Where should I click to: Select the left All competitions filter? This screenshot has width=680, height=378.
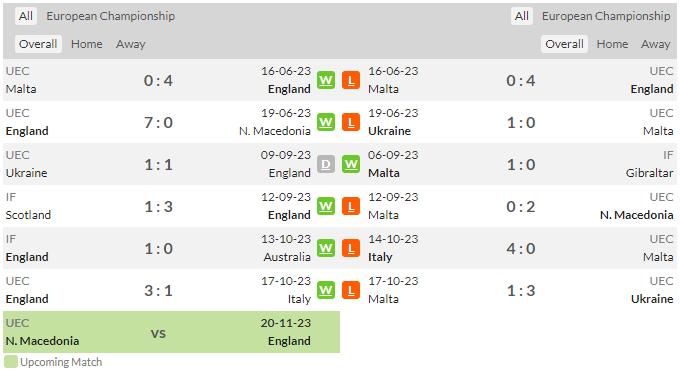[x=26, y=16]
